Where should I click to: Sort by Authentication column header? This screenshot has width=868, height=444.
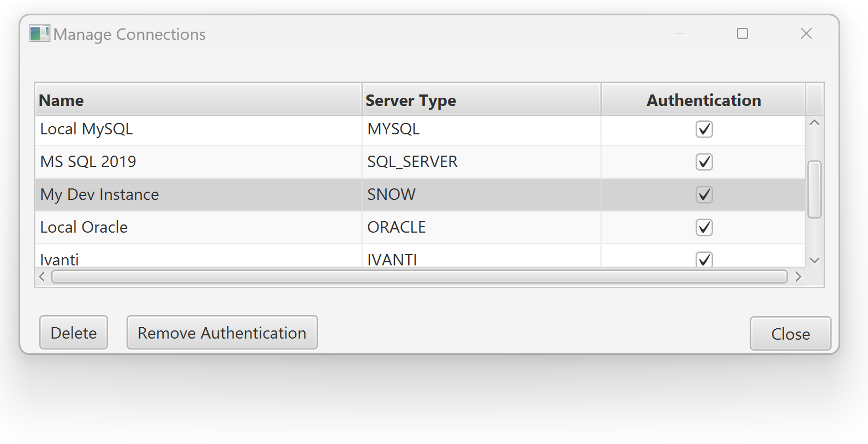click(704, 100)
